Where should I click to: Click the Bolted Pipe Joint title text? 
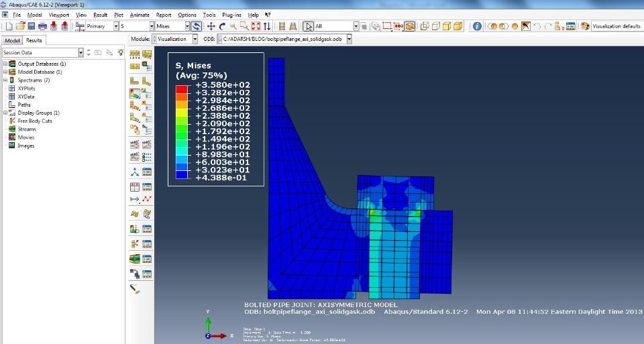(x=321, y=305)
